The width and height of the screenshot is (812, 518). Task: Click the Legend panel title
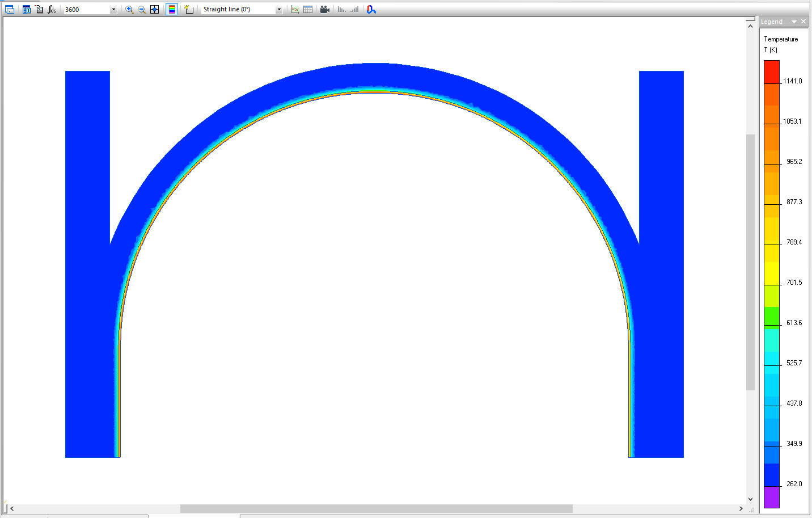pyautogui.click(x=772, y=22)
